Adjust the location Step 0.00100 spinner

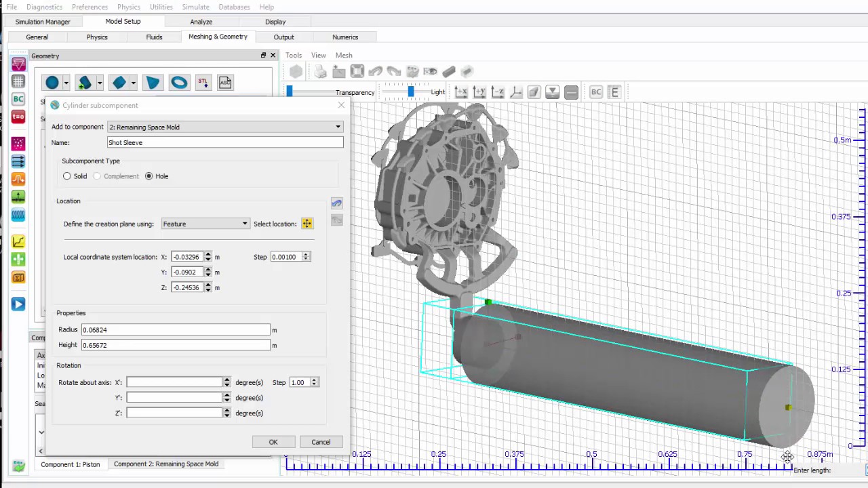coord(306,257)
